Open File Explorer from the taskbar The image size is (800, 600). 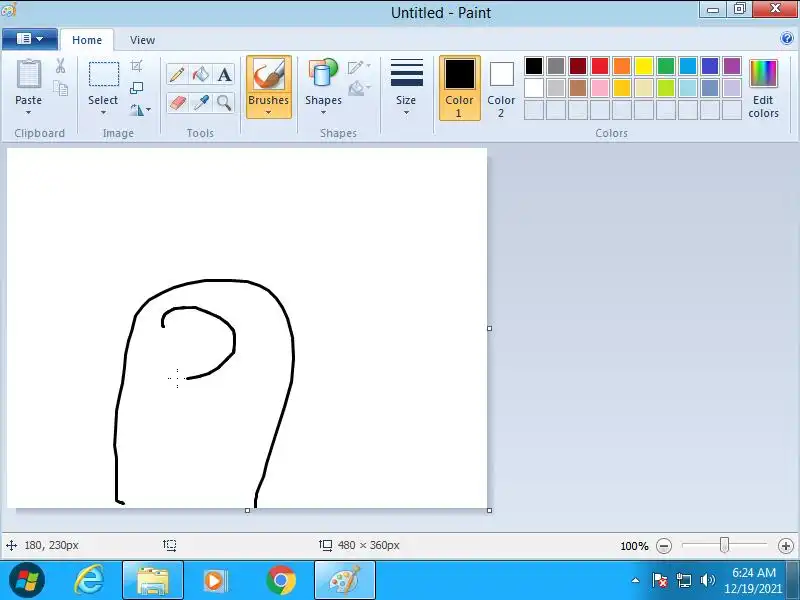click(x=153, y=580)
